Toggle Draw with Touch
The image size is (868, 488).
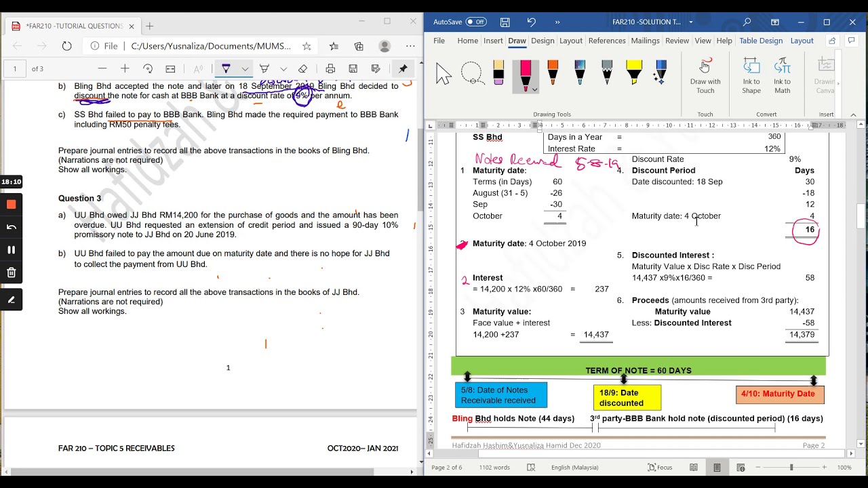[x=705, y=76]
